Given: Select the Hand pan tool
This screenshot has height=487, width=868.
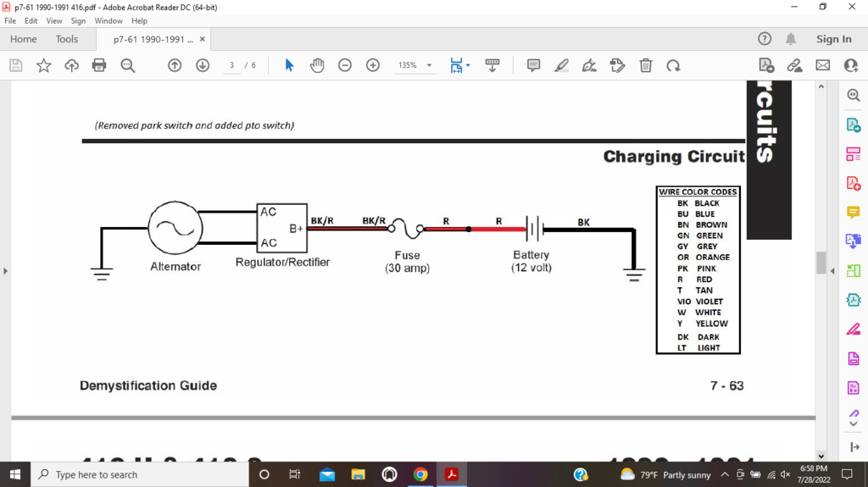Looking at the screenshot, I should 317,65.
